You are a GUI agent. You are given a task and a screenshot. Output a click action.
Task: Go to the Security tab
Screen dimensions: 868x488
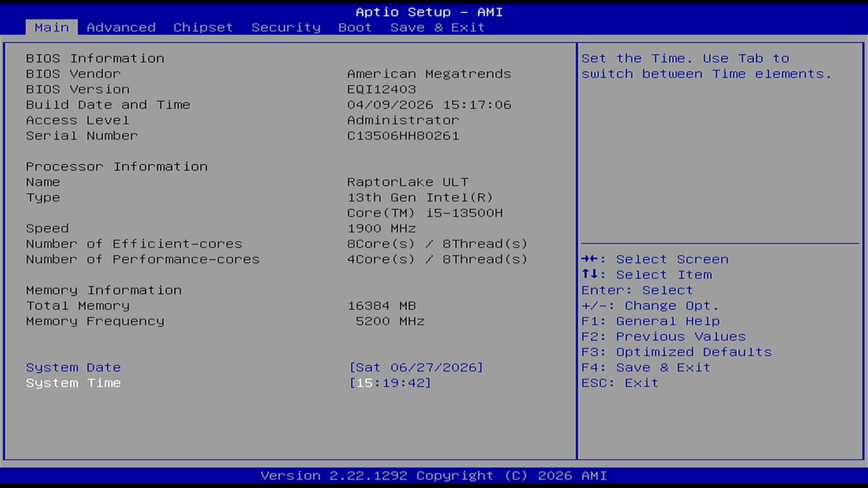point(286,27)
